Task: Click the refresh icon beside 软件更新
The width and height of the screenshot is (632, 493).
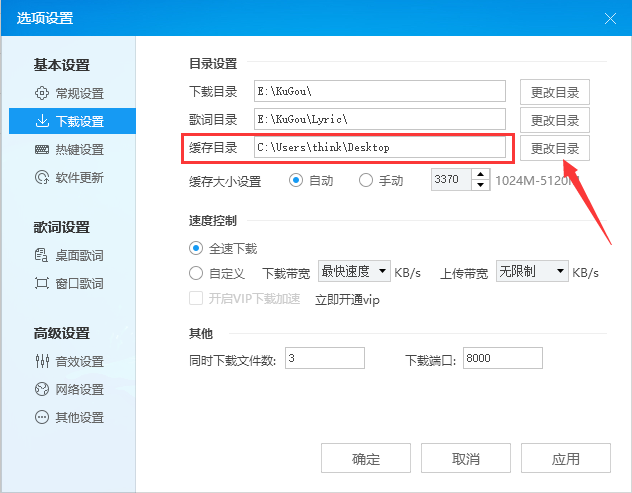Action: click(42, 177)
